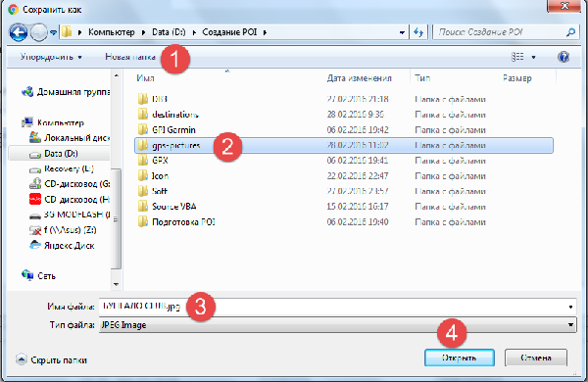Click the Открыть button
588x382 pixels.
[x=460, y=358]
